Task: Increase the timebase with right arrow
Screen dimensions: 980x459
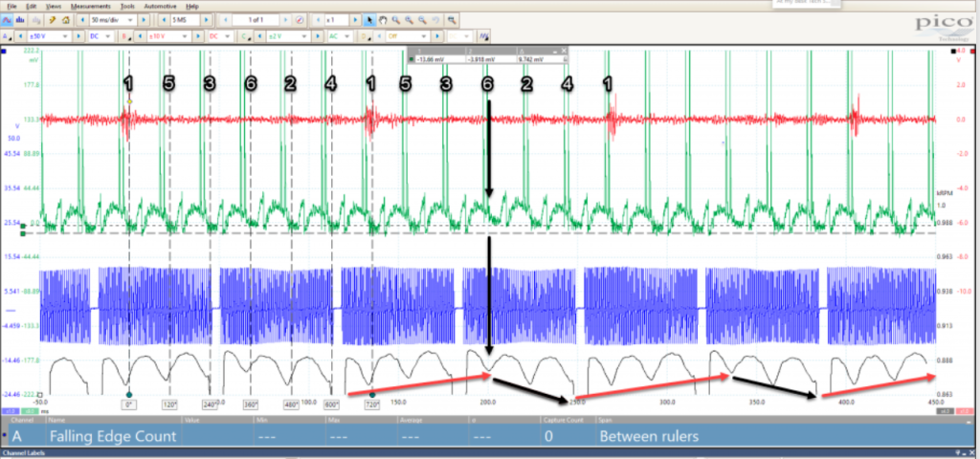Action: tap(144, 20)
